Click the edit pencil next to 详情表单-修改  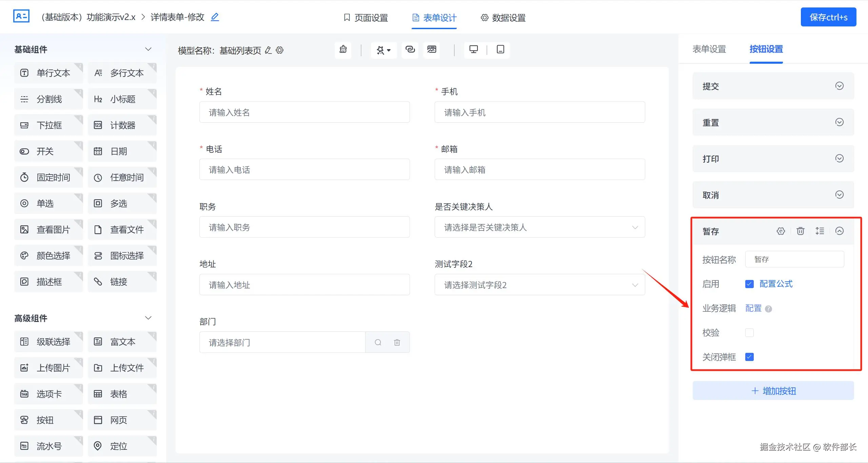[x=215, y=17]
